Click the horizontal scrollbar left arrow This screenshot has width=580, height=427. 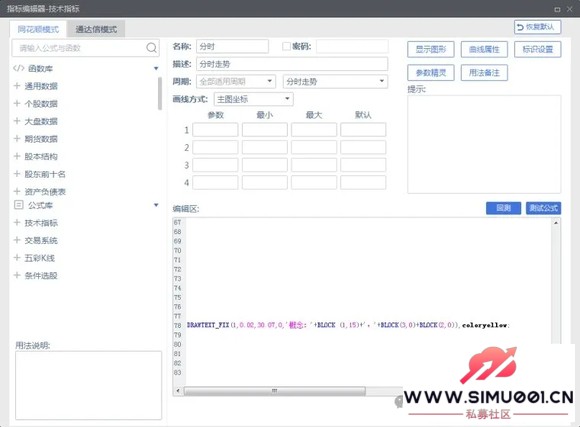(x=178, y=391)
